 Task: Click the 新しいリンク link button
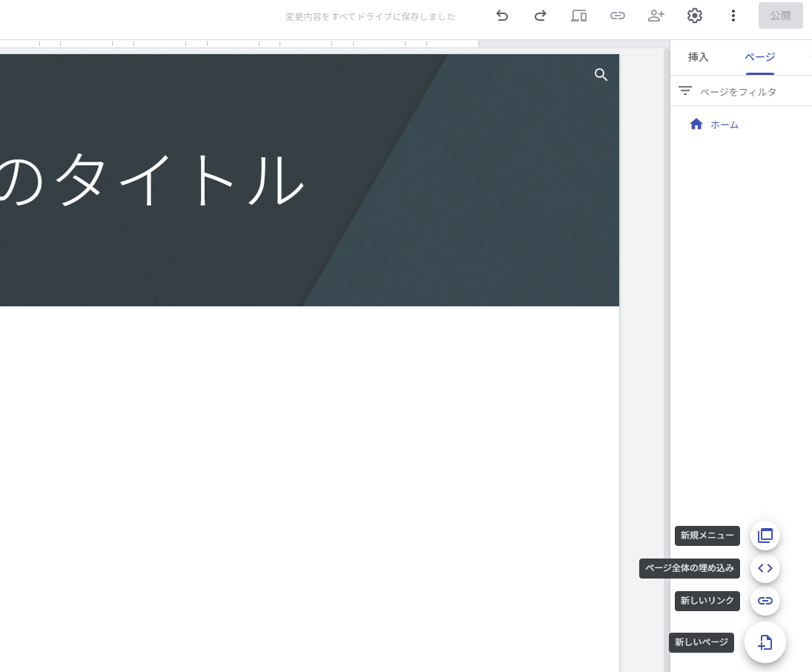pos(765,601)
